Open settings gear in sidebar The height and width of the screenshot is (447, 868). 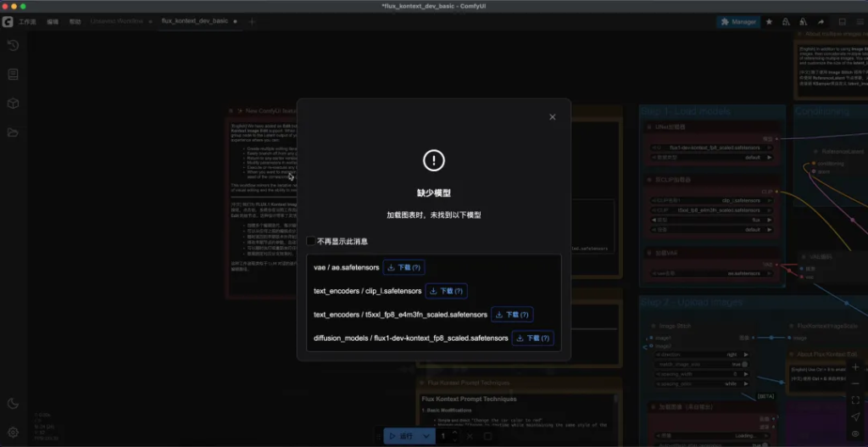tap(14, 432)
